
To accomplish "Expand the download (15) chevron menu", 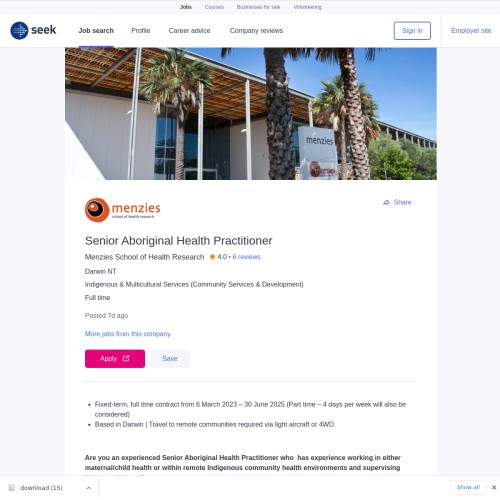I will pos(89,488).
